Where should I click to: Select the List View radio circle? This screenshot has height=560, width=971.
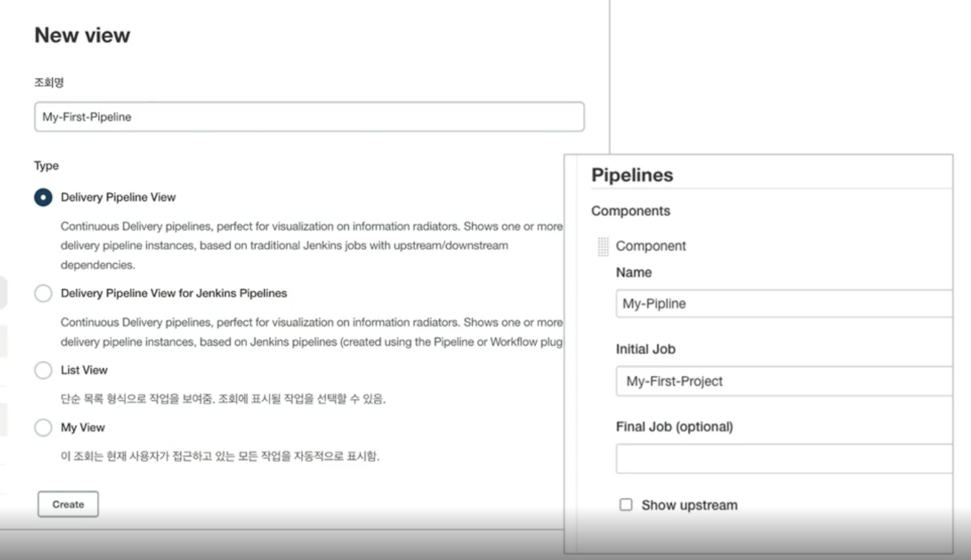pyautogui.click(x=43, y=370)
